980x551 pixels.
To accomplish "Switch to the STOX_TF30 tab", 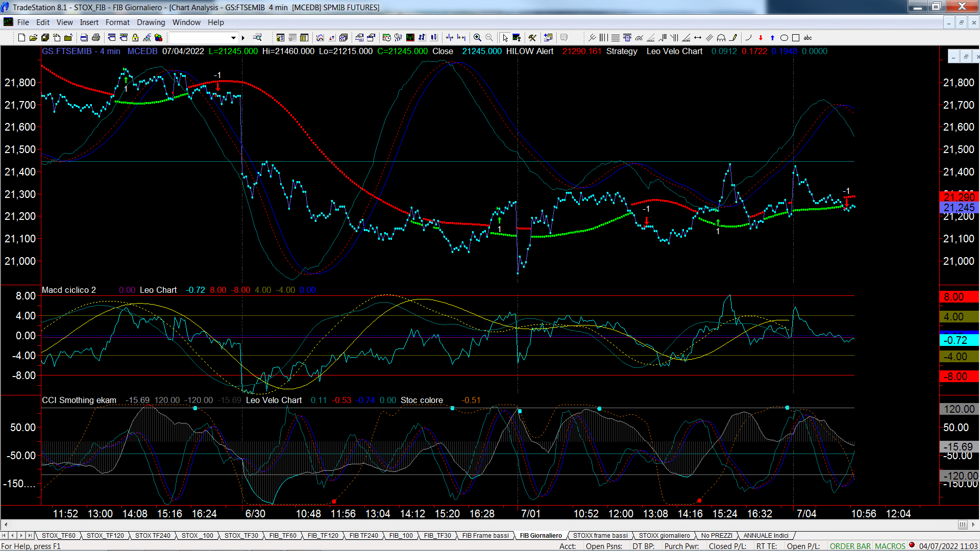I will [x=241, y=535].
